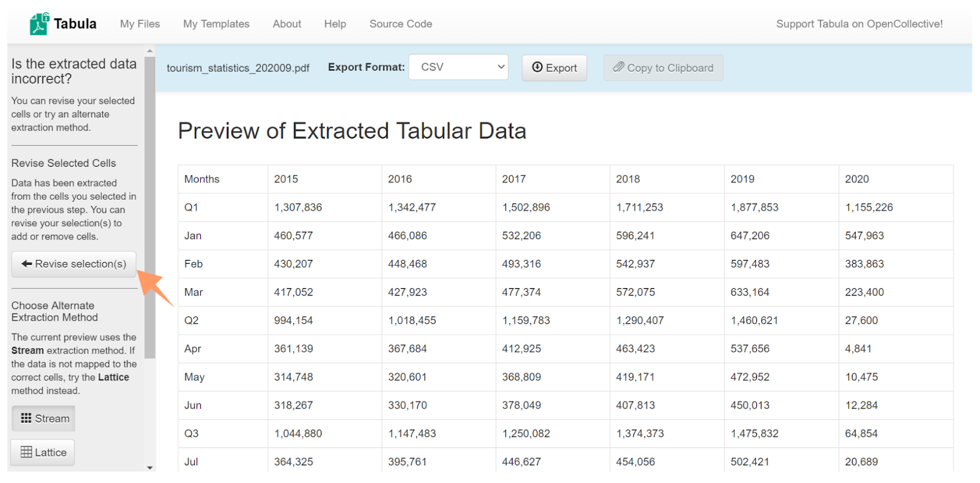The height and width of the screenshot is (483, 980).
Task: Select the Stream extraction method button
Action: point(43,419)
